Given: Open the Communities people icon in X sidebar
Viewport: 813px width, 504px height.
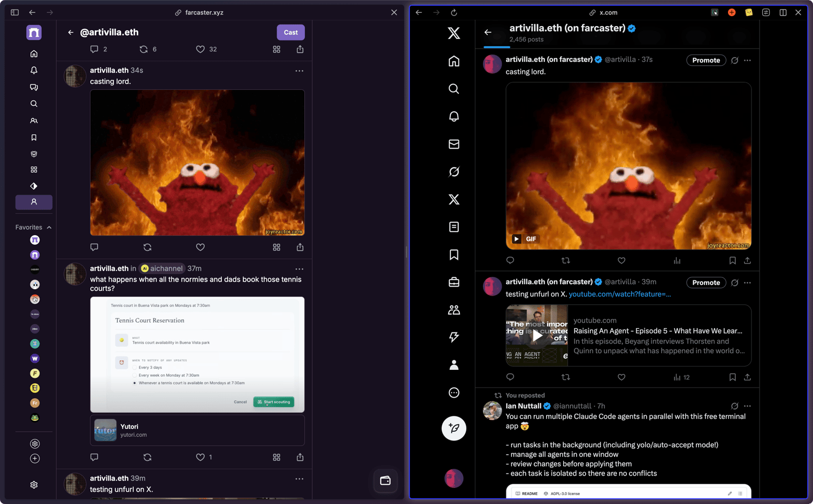Looking at the screenshot, I should (454, 310).
